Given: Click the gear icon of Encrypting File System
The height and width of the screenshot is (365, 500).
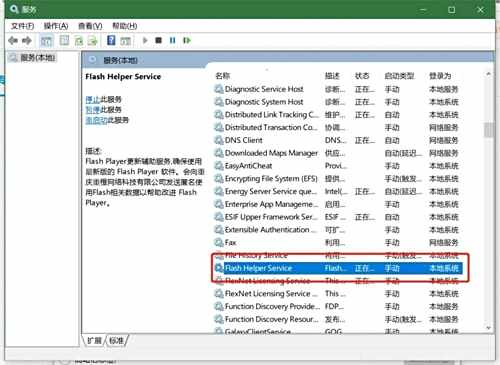Looking at the screenshot, I should (x=219, y=178).
